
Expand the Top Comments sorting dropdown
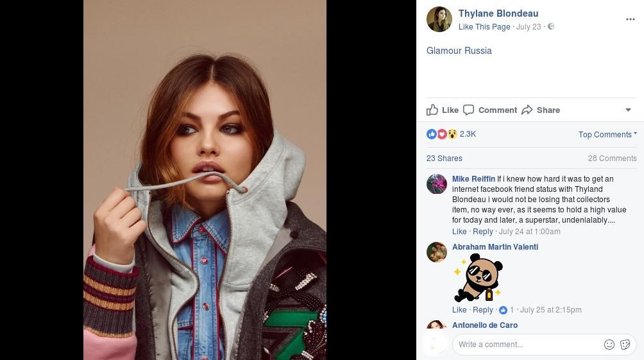[607, 135]
